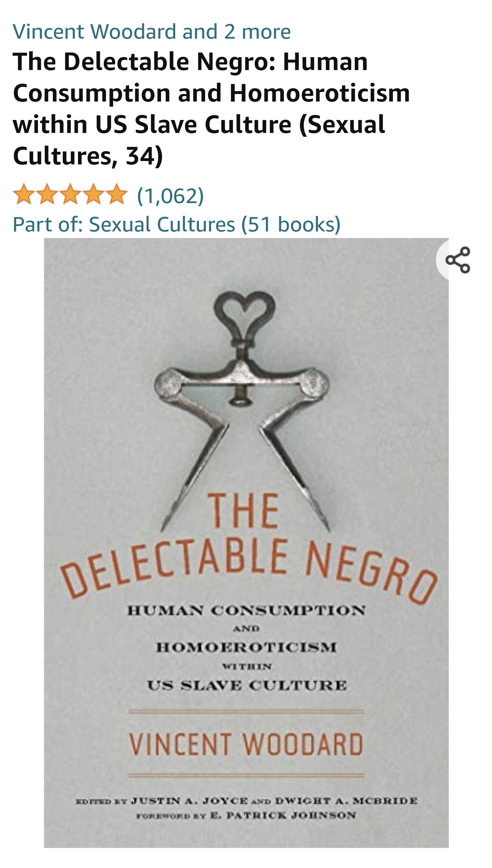Open the 'Part of: Sexual Cultures (51 books)' series link
The width and height of the screenshot is (492, 868).
[x=177, y=224]
